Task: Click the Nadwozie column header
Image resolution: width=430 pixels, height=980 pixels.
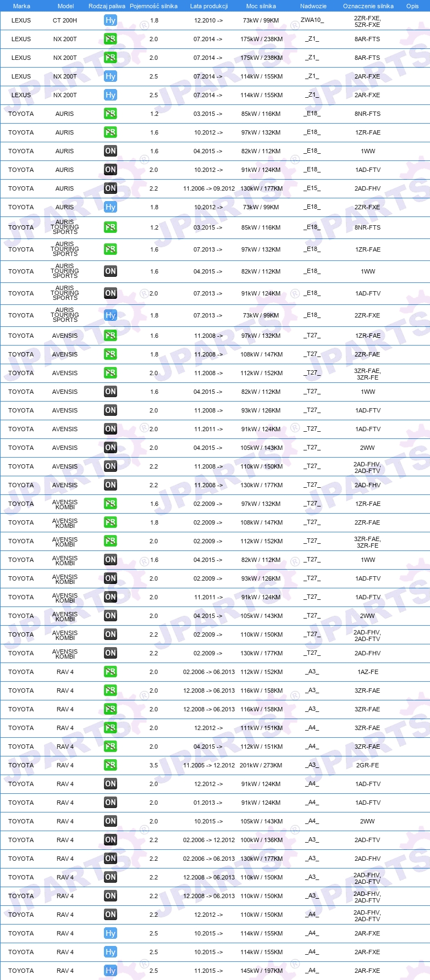Action: pyautogui.click(x=313, y=6)
